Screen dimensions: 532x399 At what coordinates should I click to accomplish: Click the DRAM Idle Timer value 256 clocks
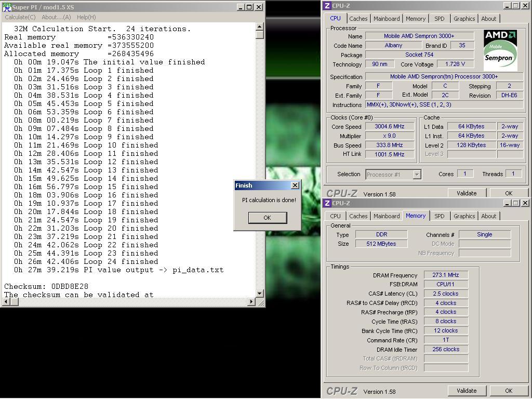[446, 349]
